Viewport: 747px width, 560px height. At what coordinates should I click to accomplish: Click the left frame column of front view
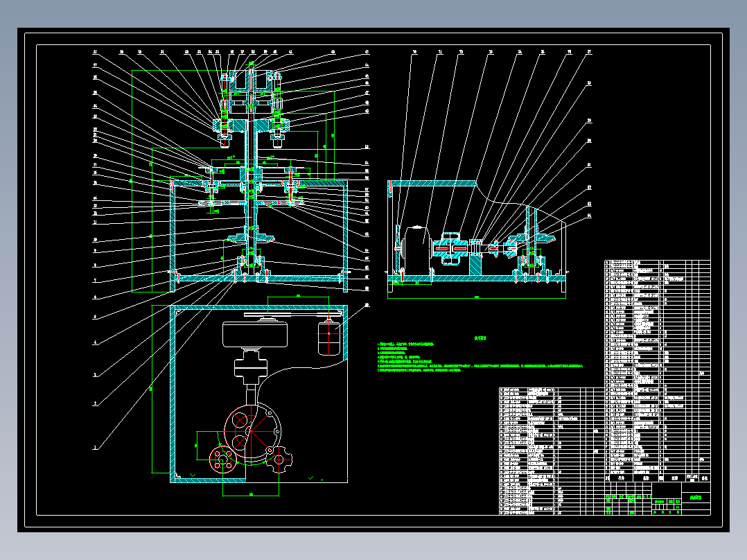click(x=173, y=236)
